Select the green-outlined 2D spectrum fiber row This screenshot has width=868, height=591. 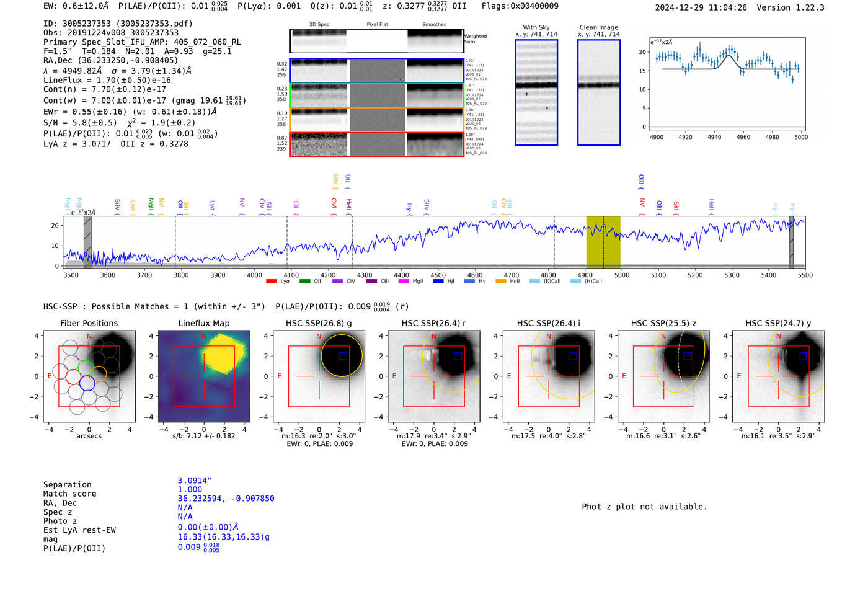tap(376, 96)
